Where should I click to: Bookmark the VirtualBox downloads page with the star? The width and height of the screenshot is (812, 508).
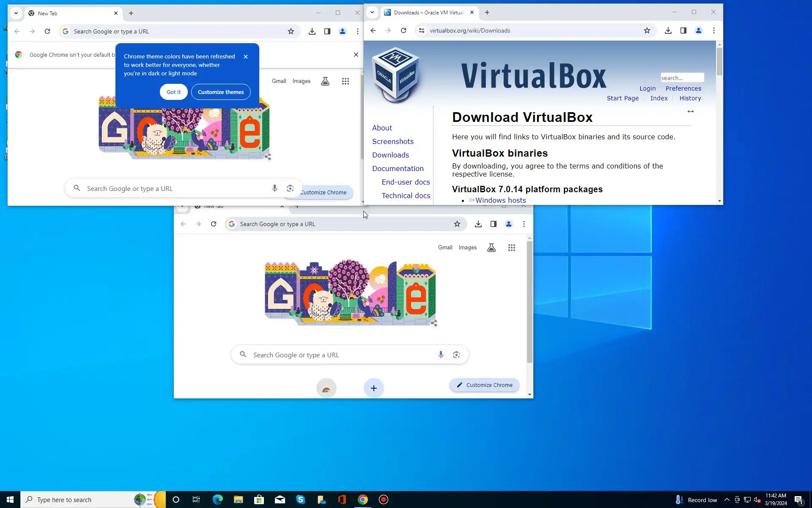pos(647,30)
